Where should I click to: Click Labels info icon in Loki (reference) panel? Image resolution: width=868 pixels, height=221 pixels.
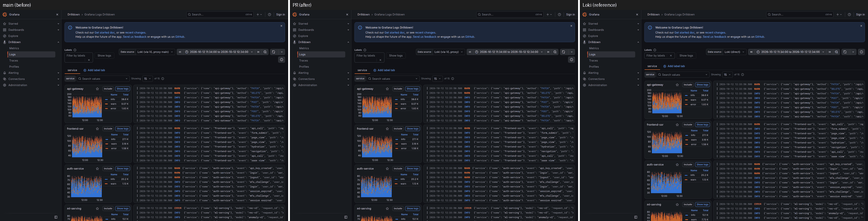click(x=655, y=50)
